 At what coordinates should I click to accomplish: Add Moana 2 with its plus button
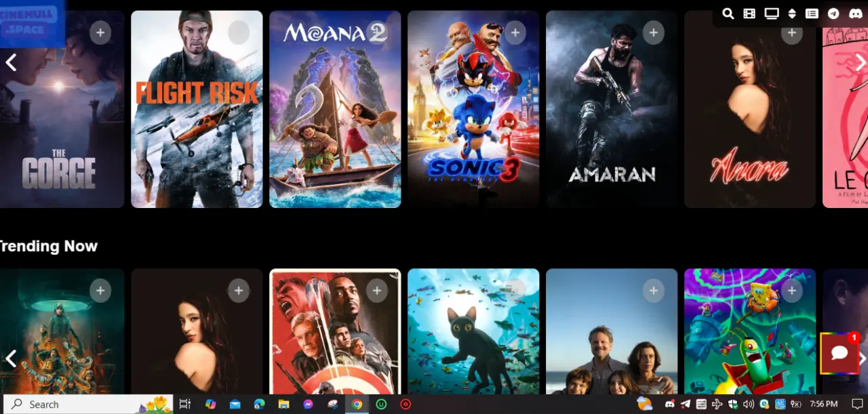pyautogui.click(x=377, y=32)
